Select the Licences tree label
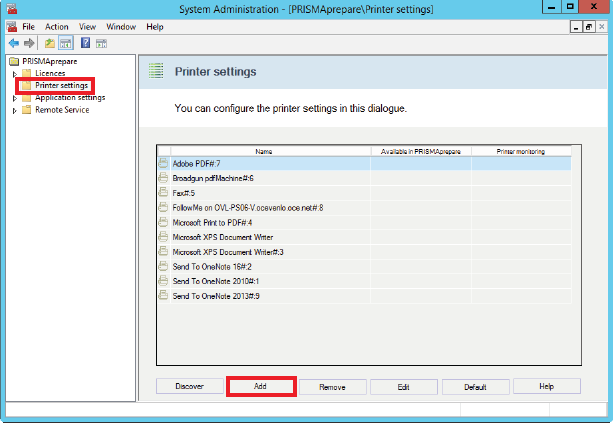Viewport: 613px width, 423px height. point(50,73)
